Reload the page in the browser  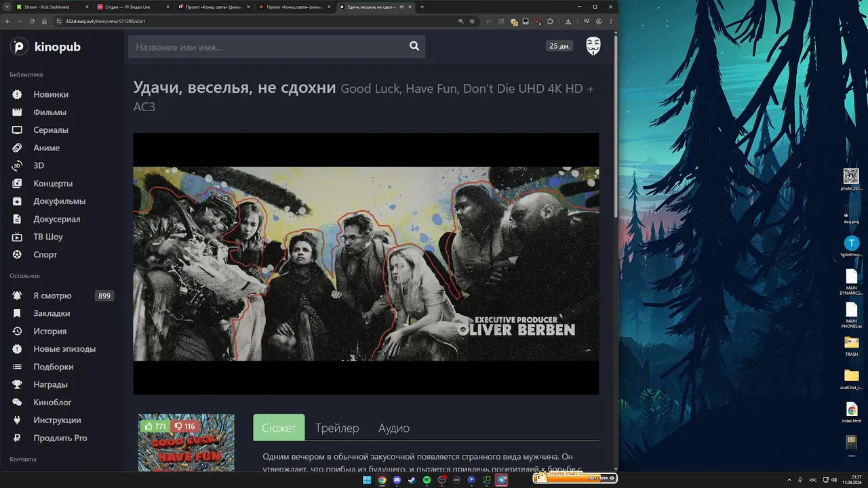(32, 21)
